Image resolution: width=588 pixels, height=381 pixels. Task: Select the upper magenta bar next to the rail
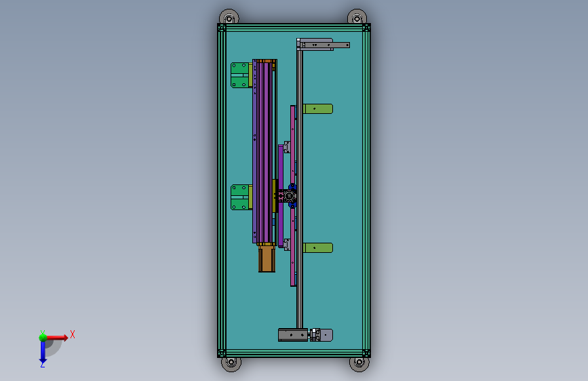point(293,144)
